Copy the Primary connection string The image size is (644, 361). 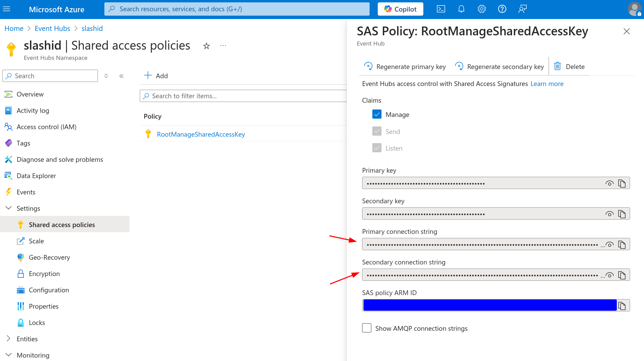coord(622,245)
